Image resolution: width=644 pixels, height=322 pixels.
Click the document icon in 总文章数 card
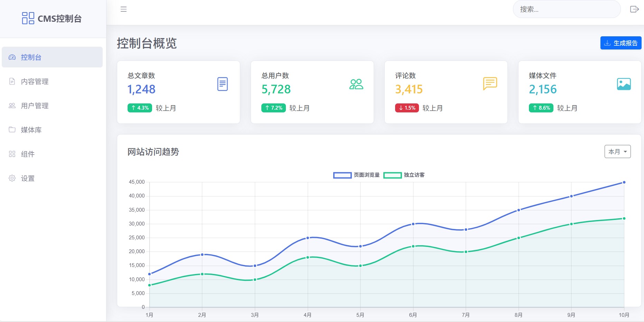pyautogui.click(x=222, y=84)
